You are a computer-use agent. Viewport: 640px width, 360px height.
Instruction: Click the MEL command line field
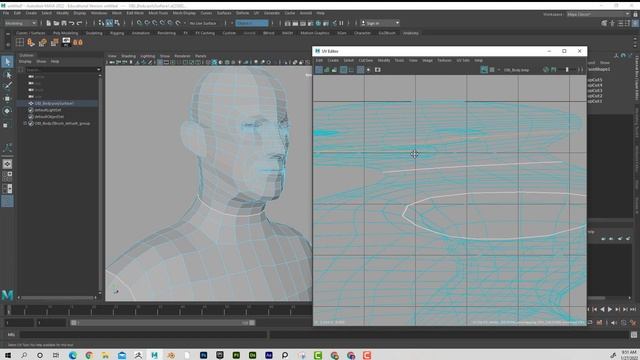click(143, 335)
